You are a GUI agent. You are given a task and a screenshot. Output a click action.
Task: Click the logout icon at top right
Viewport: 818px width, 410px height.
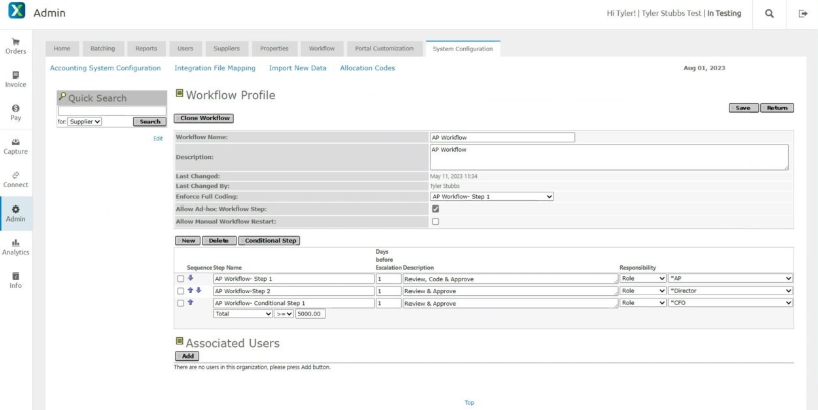[x=802, y=13]
